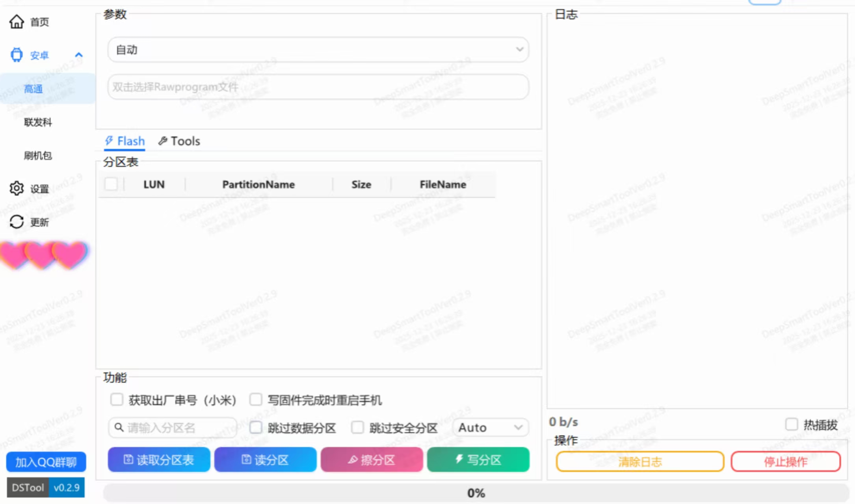Open the Auto mode dropdown
Viewport: 855px width, 504px height.
point(490,427)
